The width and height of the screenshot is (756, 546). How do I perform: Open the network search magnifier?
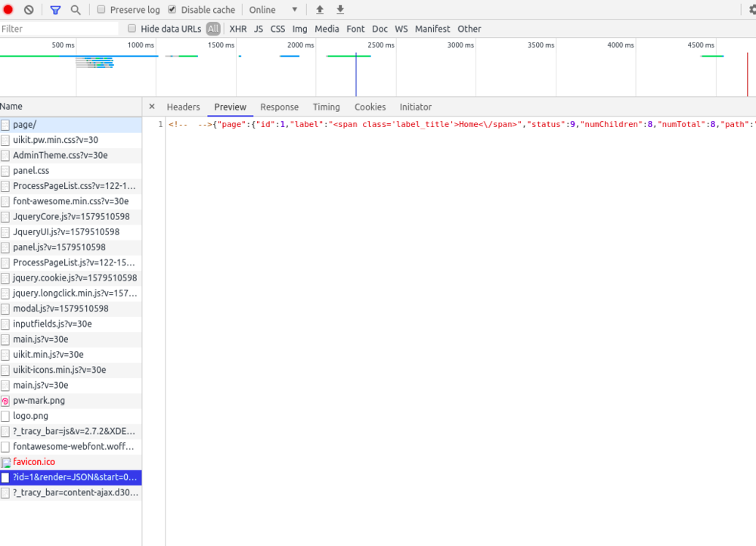(x=76, y=10)
